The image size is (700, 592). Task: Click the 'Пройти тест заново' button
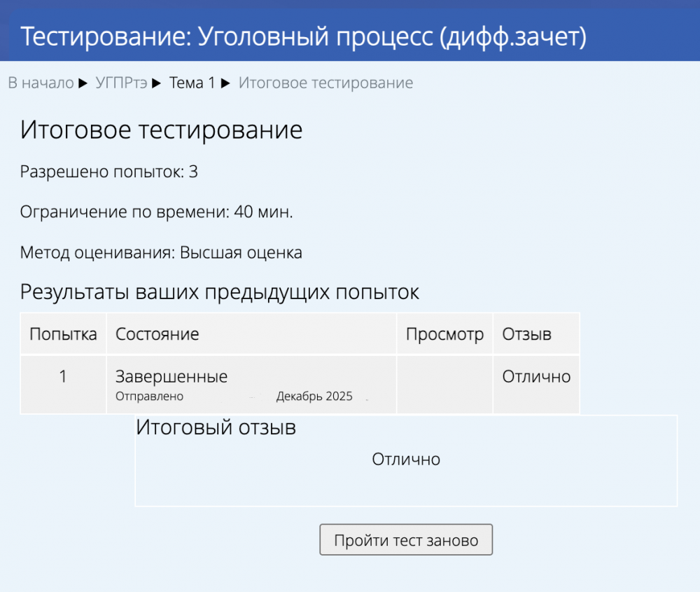coord(406,540)
